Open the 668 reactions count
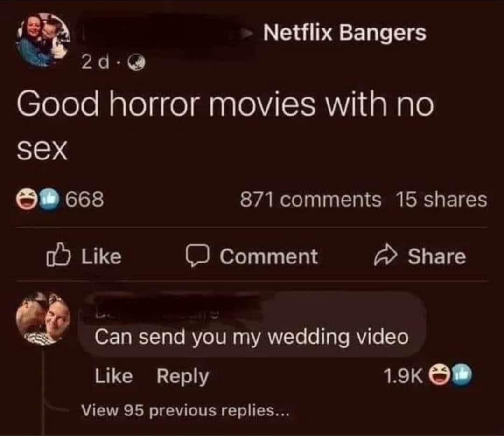The image size is (504, 436). coord(85,199)
